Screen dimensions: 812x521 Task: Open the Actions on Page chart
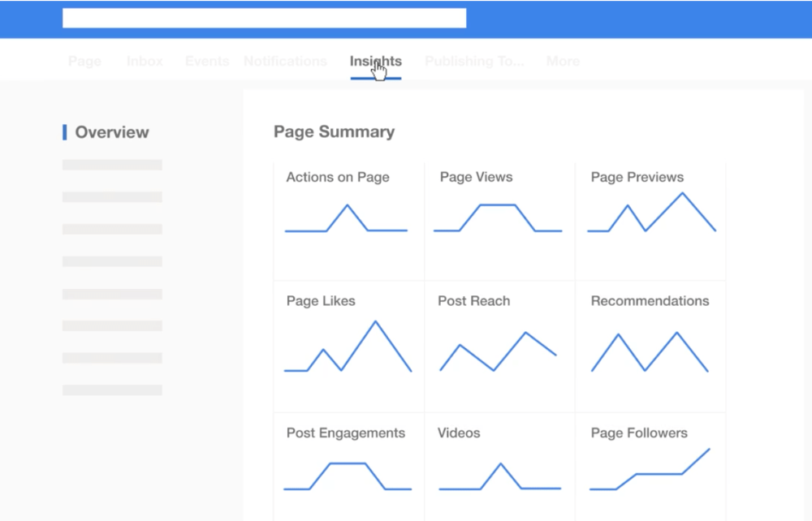tap(348, 219)
